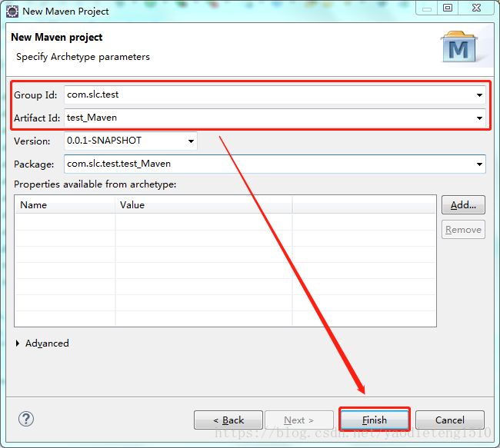Click the Add... property button
Image resolution: width=500 pixels, height=448 pixels.
[x=463, y=205]
